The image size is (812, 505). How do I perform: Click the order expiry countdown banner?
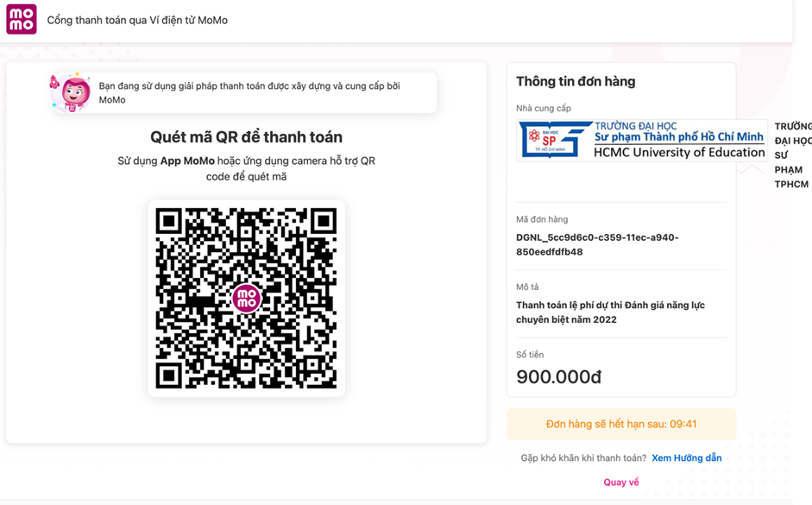coord(621,425)
